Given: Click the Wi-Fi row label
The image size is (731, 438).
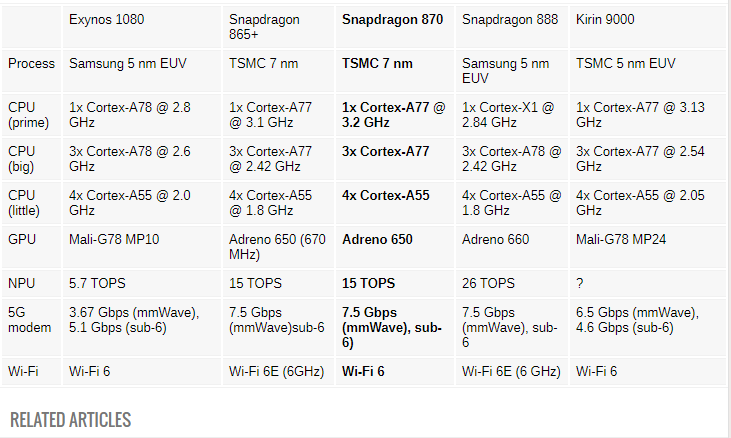Looking at the screenshot, I should point(25,371).
